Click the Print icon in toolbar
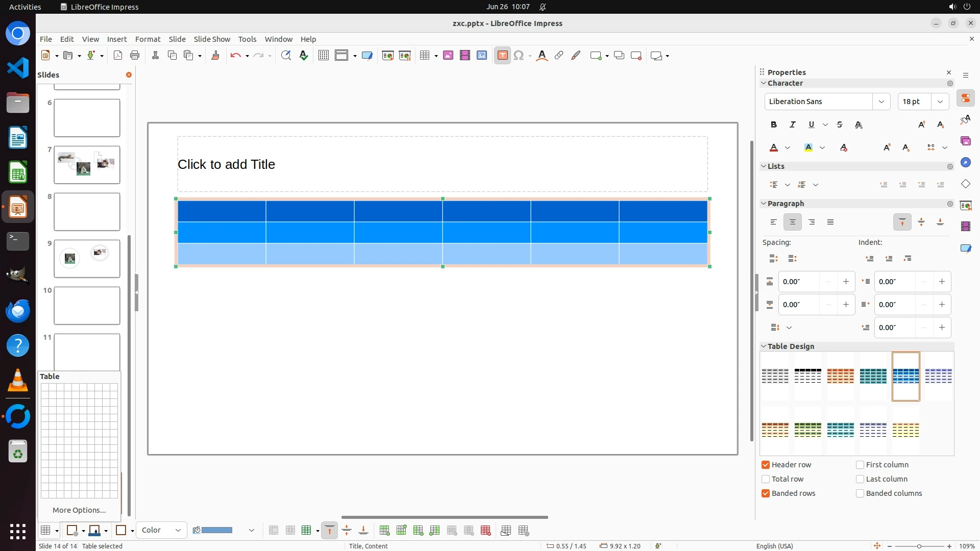Screen dimensions: 980x551 click(x=135, y=56)
